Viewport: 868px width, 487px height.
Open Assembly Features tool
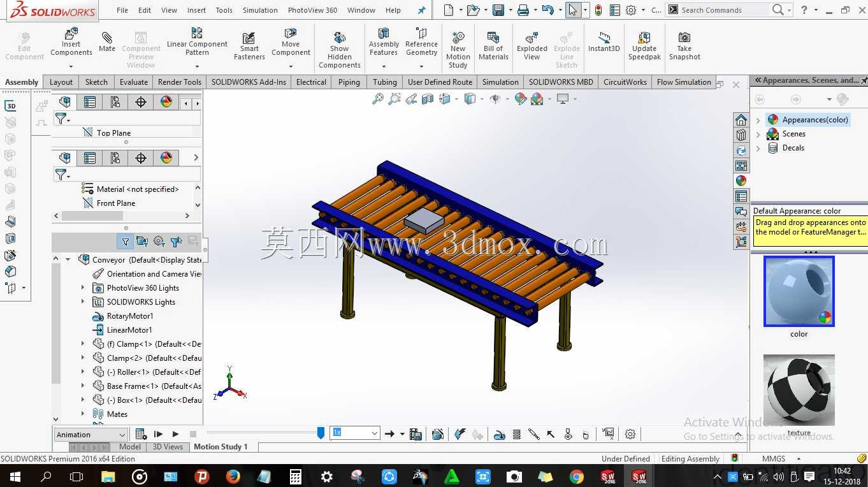(384, 42)
